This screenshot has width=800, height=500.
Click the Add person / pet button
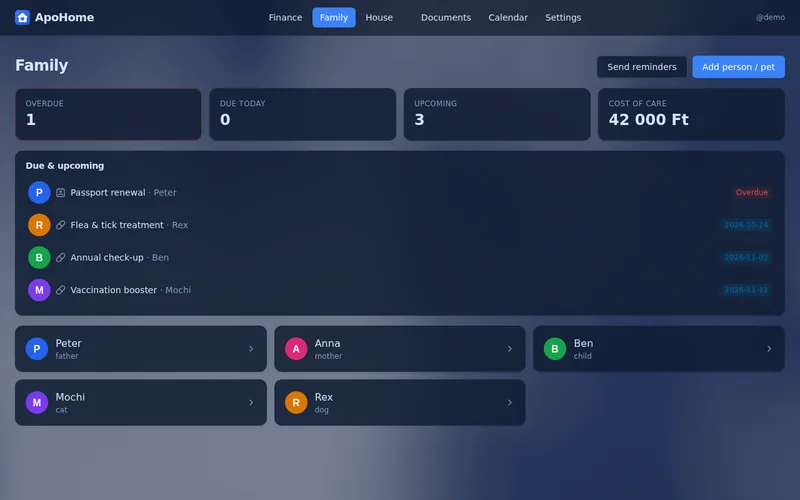click(738, 67)
